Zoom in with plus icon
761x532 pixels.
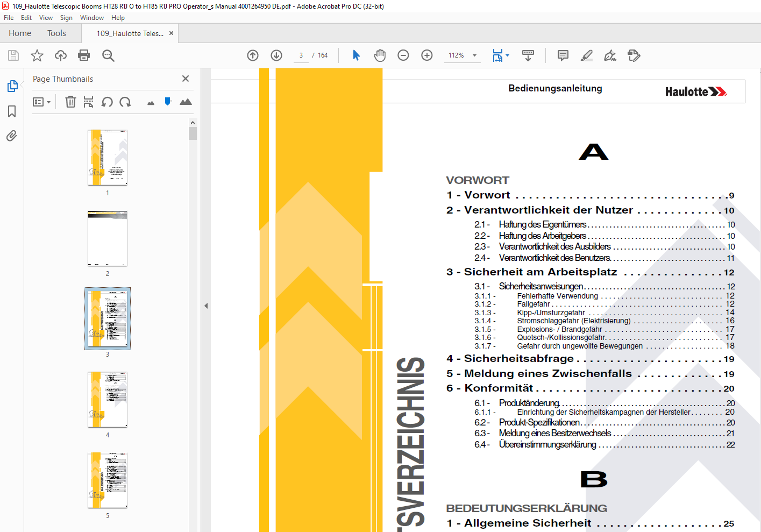pos(427,55)
